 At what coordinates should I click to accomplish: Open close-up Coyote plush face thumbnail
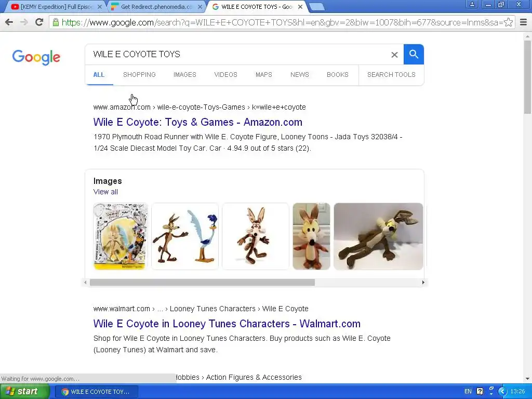click(312, 236)
